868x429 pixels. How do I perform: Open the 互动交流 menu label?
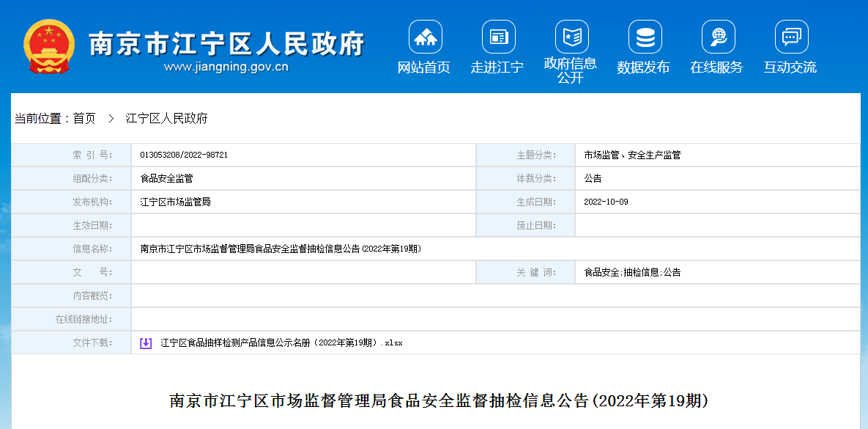click(790, 67)
